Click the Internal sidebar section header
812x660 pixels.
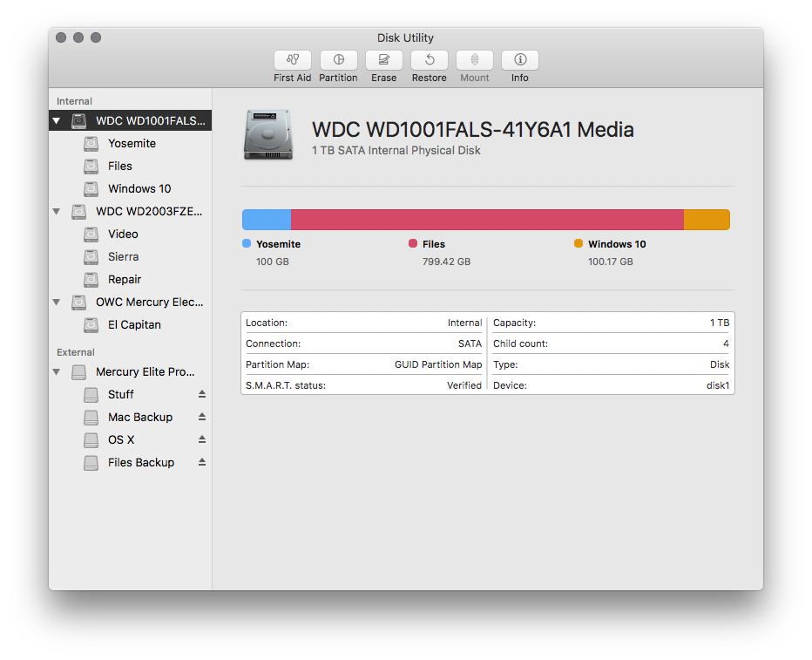(x=75, y=101)
